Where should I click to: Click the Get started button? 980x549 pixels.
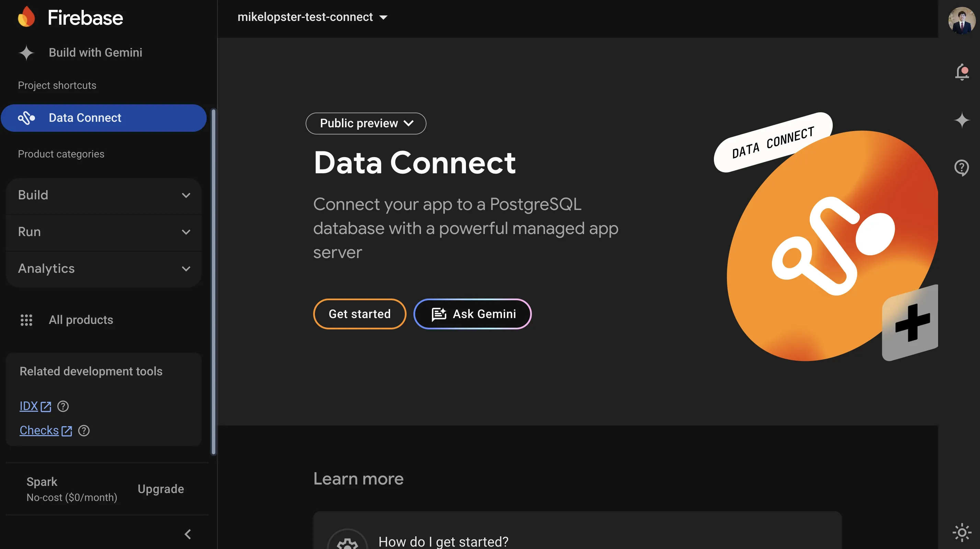[360, 314]
